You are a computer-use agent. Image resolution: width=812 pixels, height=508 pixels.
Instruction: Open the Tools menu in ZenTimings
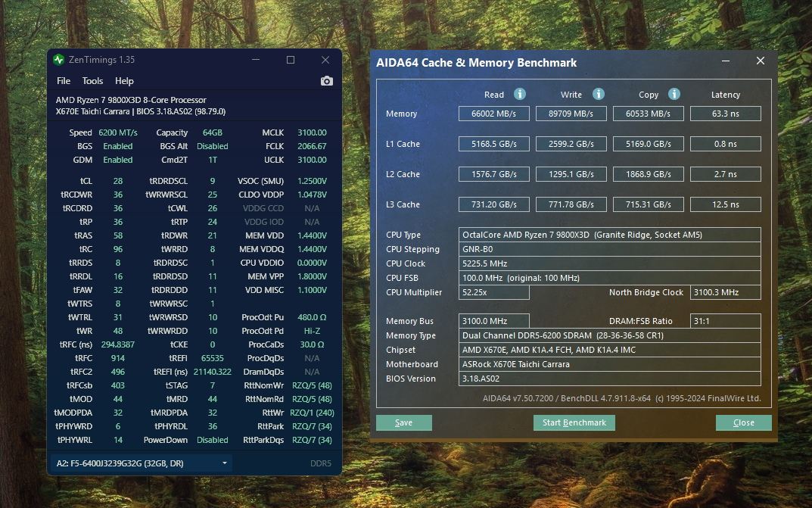click(x=92, y=81)
